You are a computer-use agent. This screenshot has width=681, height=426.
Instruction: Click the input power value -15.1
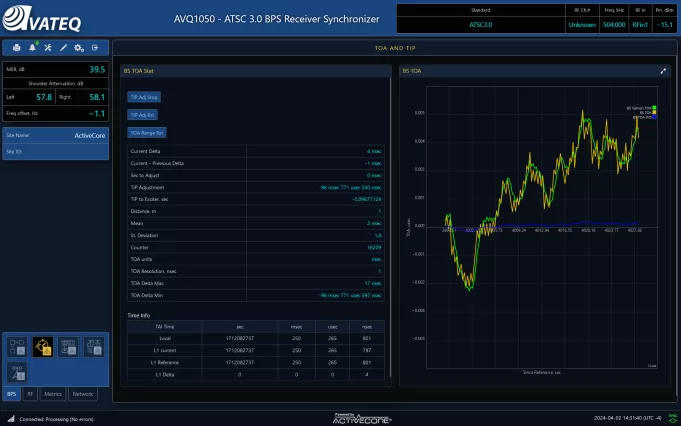[664, 25]
